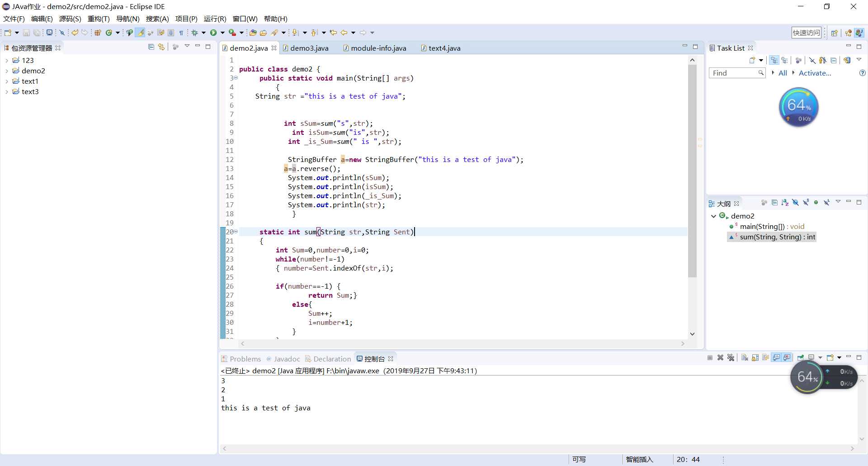This screenshot has height=466, width=868.
Task: Open the 文件(F) menu
Action: (14, 19)
